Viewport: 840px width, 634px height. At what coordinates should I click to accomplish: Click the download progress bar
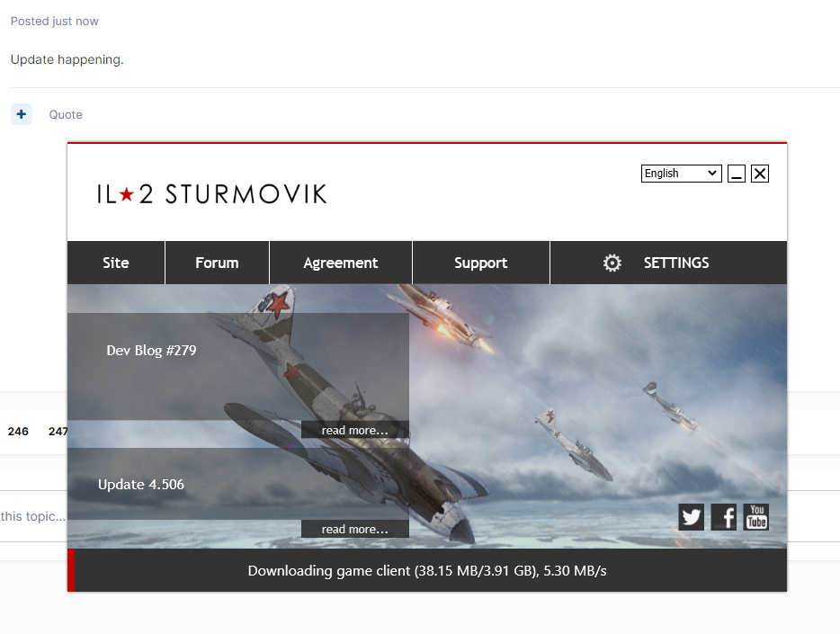coord(427,570)
